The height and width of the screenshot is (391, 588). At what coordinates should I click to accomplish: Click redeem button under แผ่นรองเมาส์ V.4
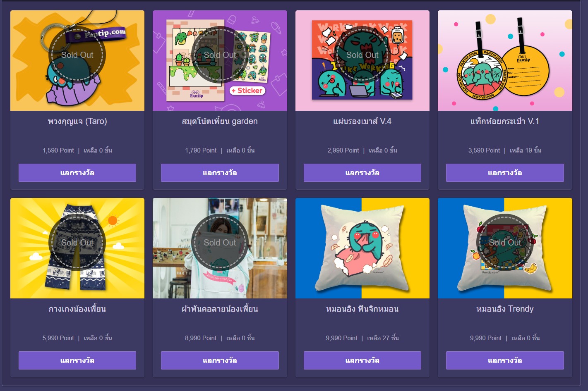pos(362,173)
